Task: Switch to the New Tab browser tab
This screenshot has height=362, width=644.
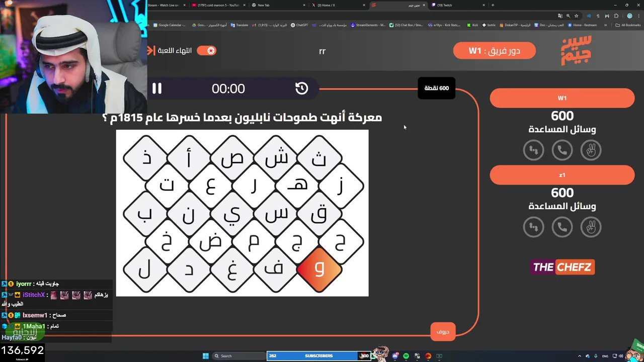Action: tap(278, 5)
